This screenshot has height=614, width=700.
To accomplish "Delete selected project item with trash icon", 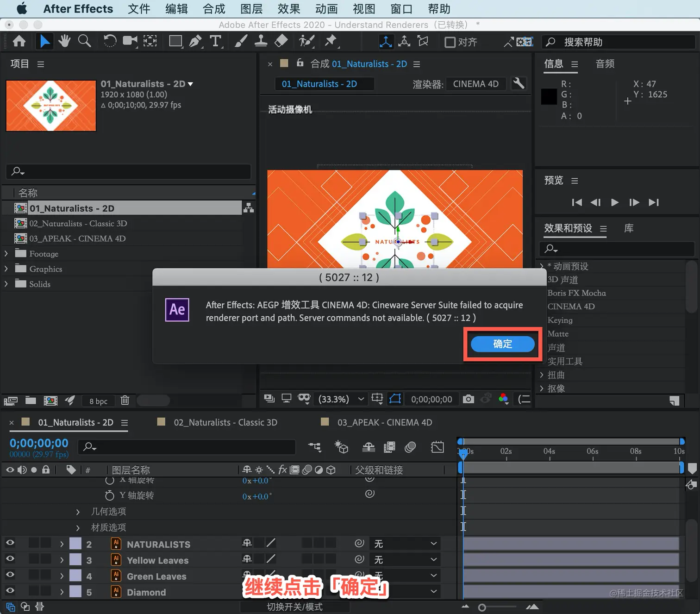I will coord(125,401).
